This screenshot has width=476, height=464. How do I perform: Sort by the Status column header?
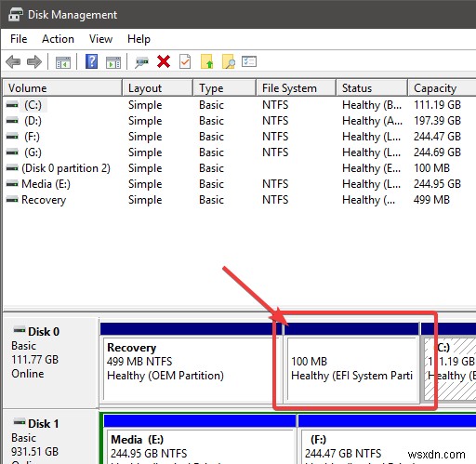pyautogui.click(x=372, y=88)
